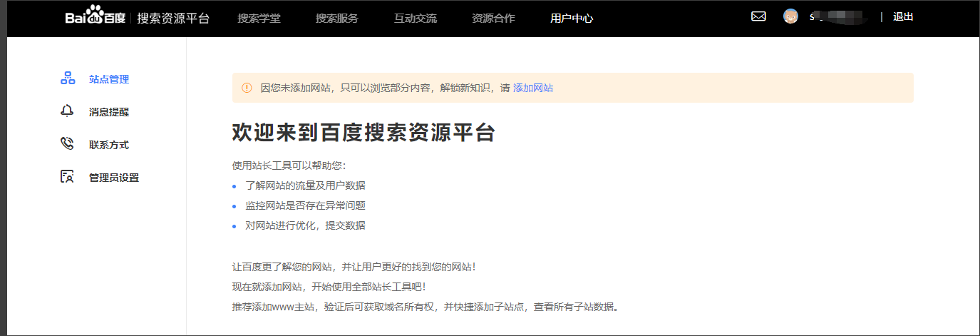Open the 搜索学堂 menu

259,18
